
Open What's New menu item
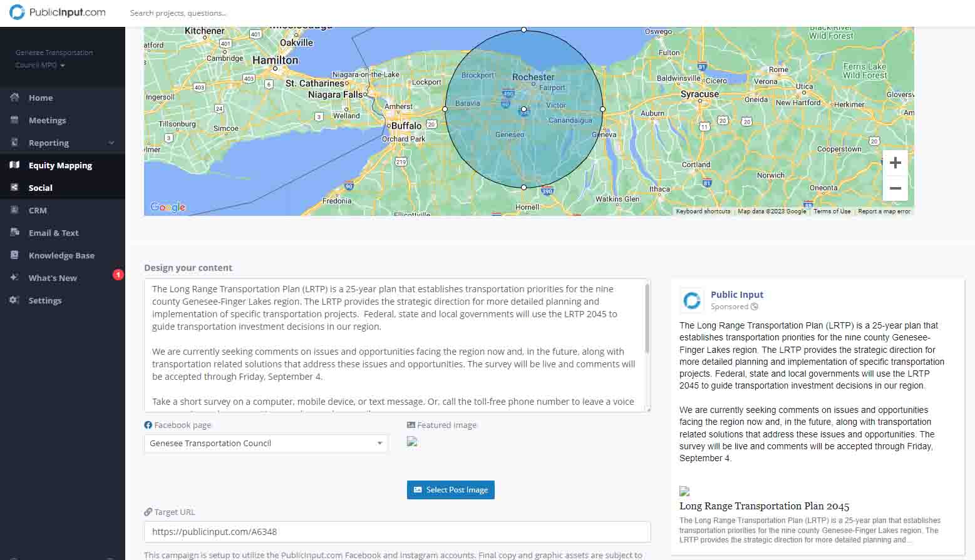(53, 278)
